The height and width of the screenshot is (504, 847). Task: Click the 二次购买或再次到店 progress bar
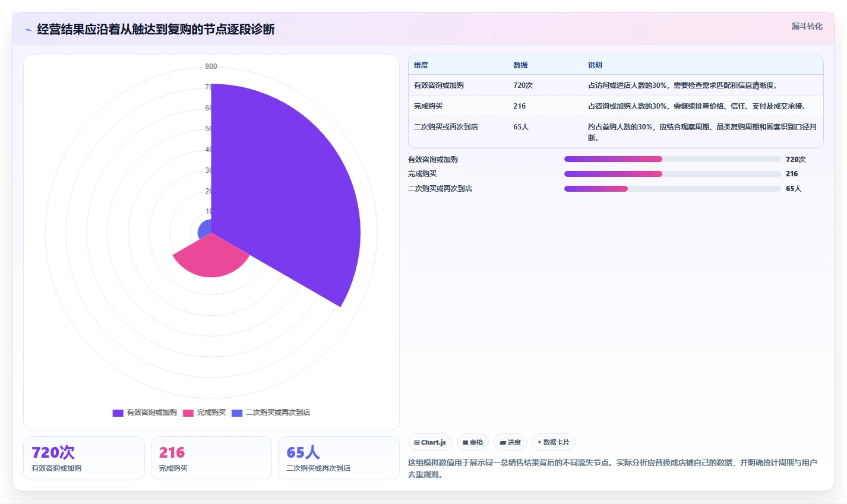672,189
